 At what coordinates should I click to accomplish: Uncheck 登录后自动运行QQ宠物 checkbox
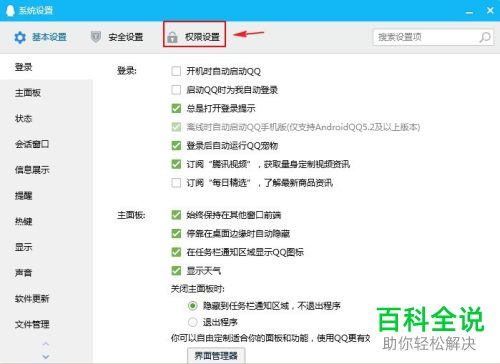point(176,145)
